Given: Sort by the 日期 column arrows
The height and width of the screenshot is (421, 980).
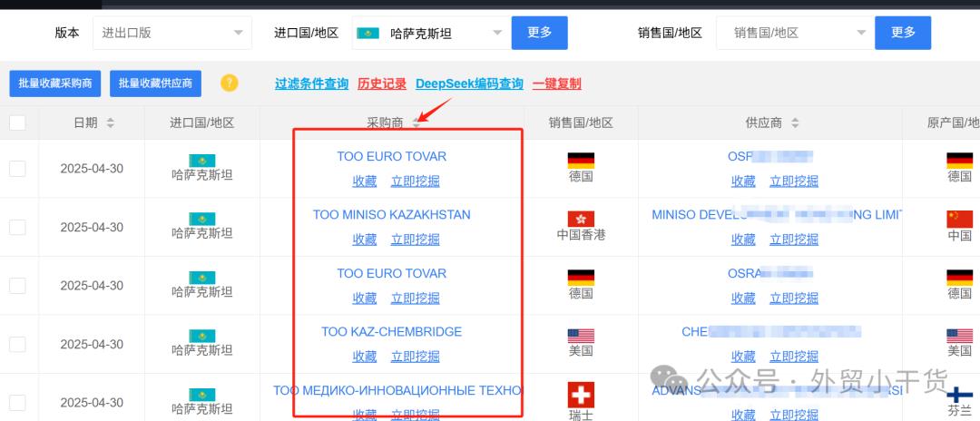Looking at the screenshot, I should click(x=110, y=123).
